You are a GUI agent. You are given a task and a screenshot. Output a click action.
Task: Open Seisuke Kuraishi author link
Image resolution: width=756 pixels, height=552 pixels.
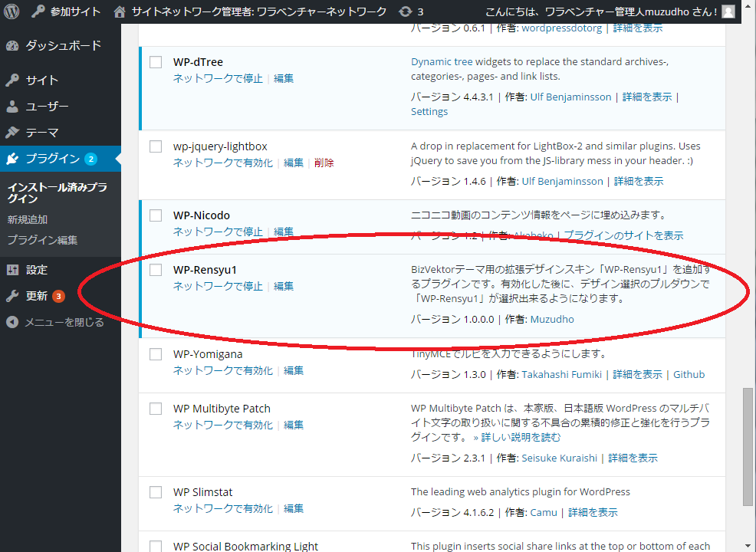coord(559,458)
